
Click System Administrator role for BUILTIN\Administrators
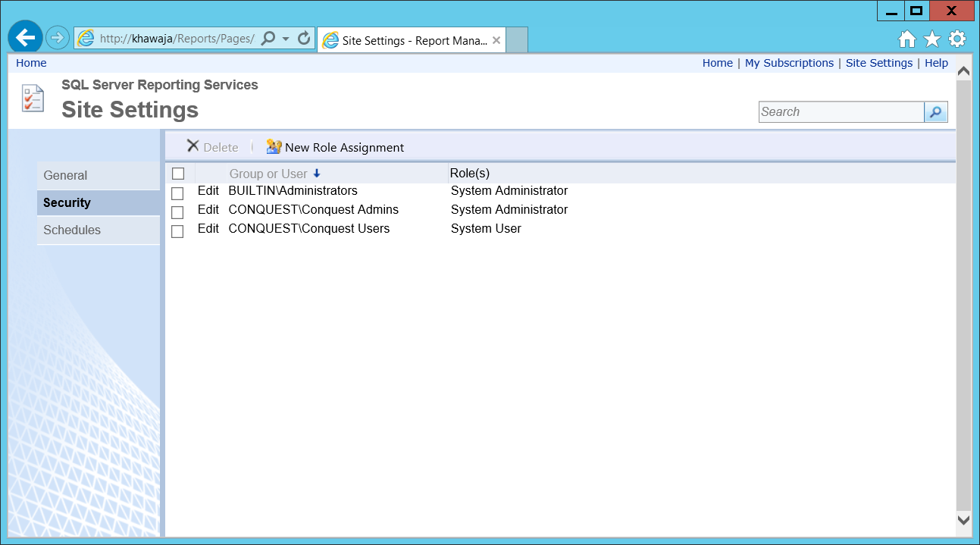509,191
